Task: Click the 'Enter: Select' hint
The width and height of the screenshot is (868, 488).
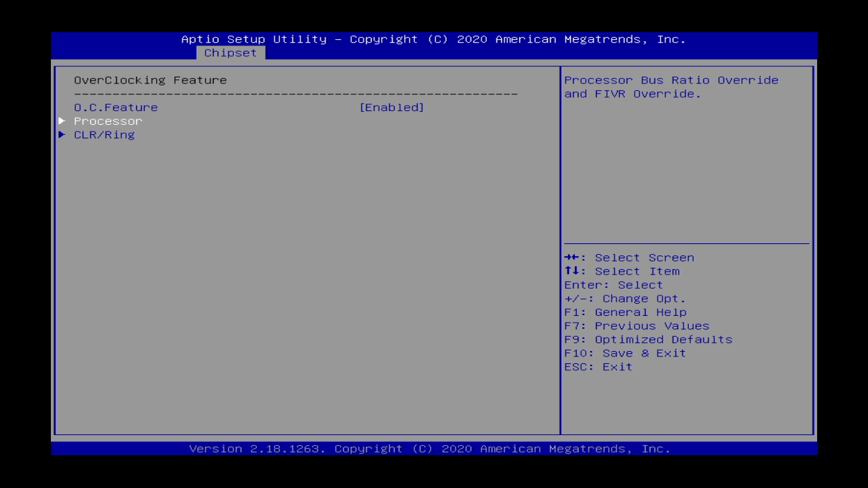Action: pos(614,285)
